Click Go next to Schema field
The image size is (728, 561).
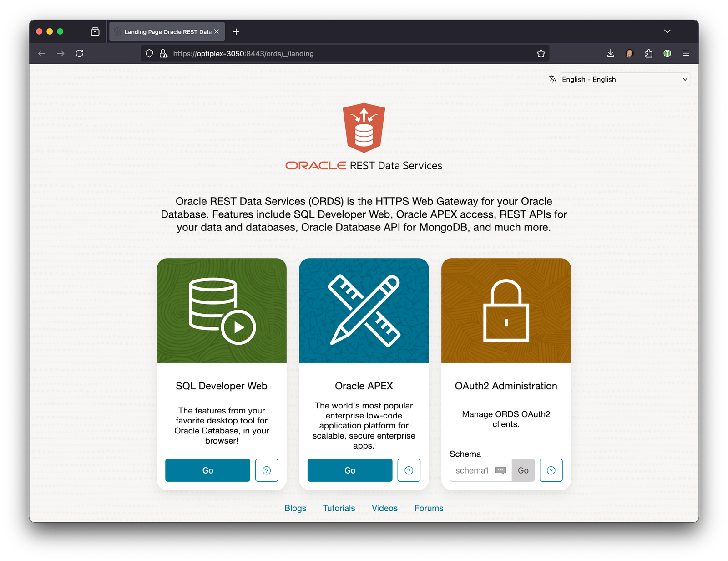coord(523,470)
